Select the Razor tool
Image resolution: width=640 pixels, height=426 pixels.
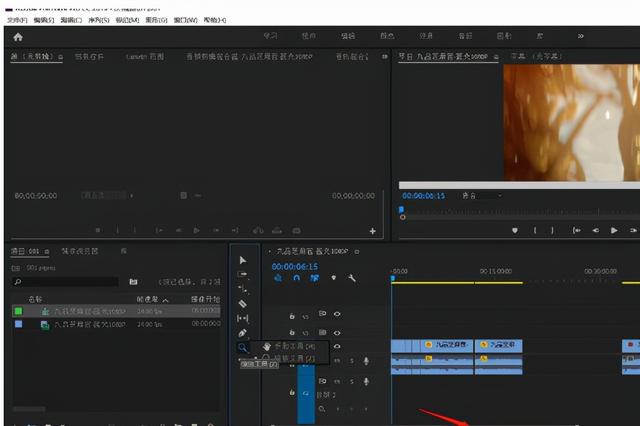[x=242, y=303]
